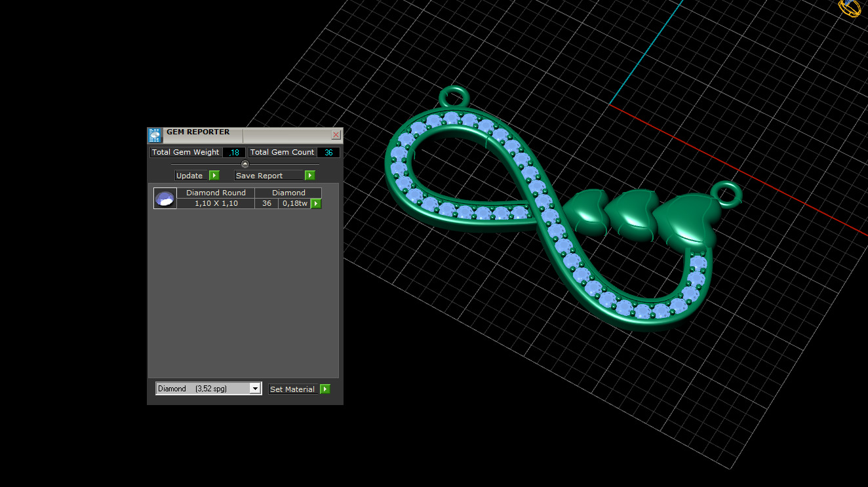Select the Diamond Round gem thumbnail
The height and width of the screenshot is (487, 868).
point(165,199)
